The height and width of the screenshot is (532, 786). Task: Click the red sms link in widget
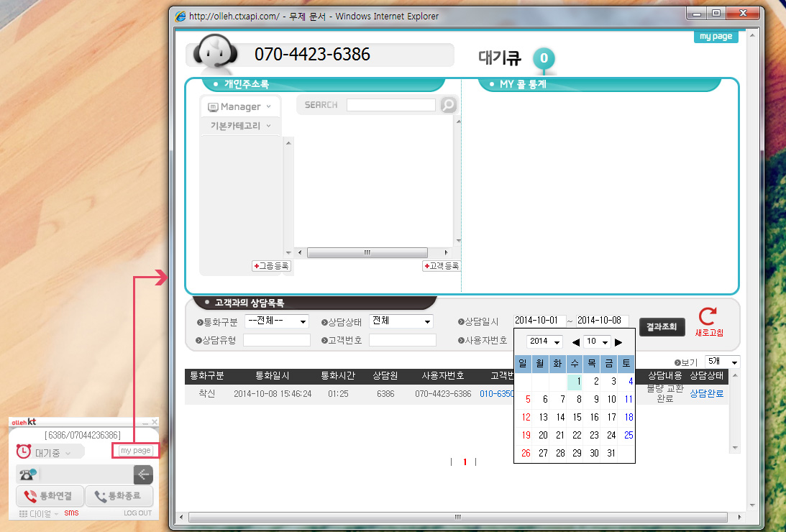pyautogui.click(x=71, y=513)
